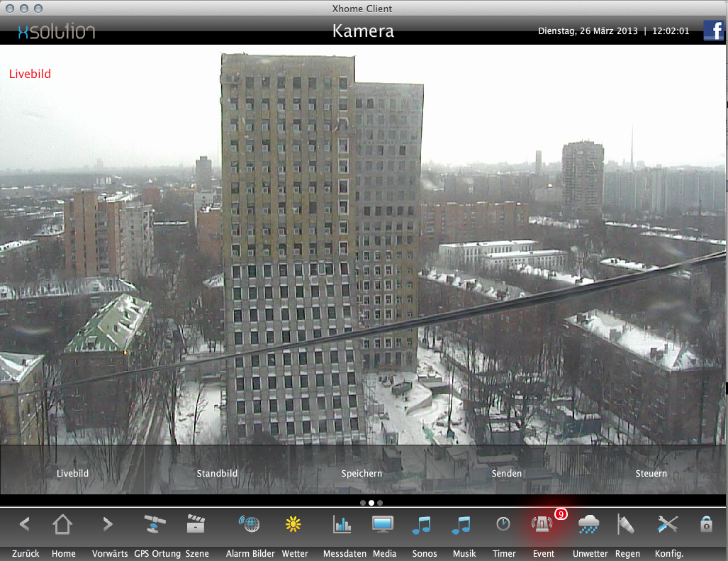The height and width of the screenshot is (561, 728).
Task: Open Alarm Bilder globe icon
Action: (250, 525)
